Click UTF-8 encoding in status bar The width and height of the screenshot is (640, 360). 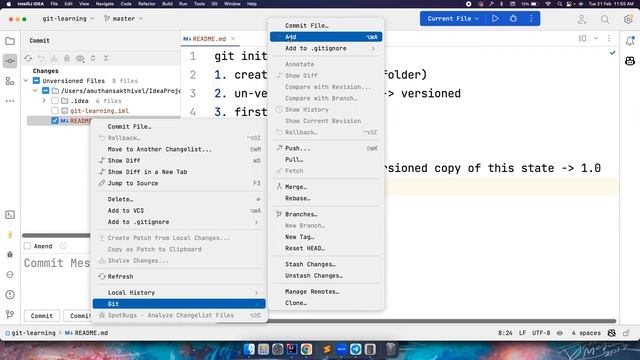click(x=541, y=333)
